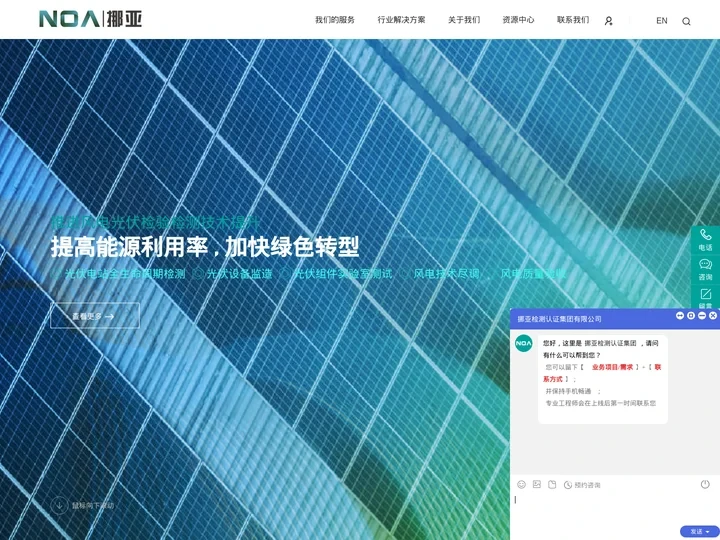Click the user account icon
This screenshot has height=540, width=720.
click(608, 21)
